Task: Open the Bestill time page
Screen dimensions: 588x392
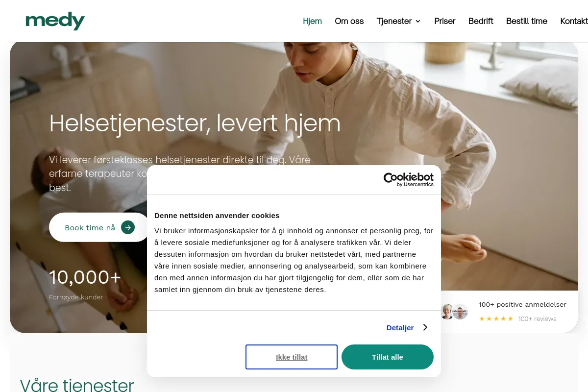Action: tap(527, 21)
